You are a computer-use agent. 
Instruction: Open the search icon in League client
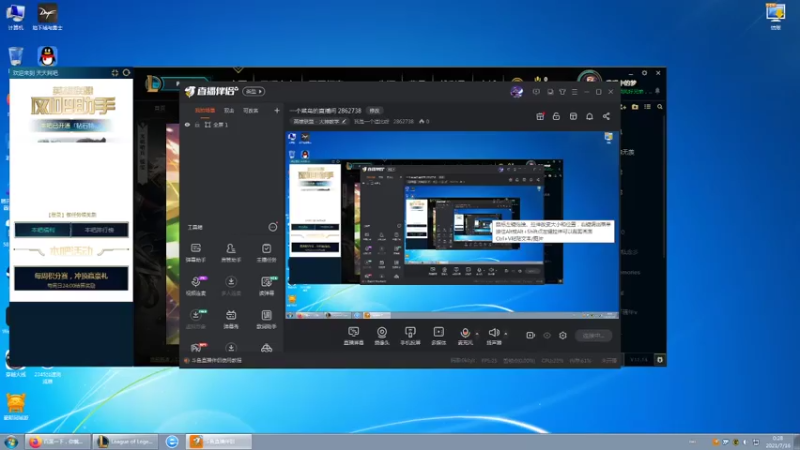point(660,107)
